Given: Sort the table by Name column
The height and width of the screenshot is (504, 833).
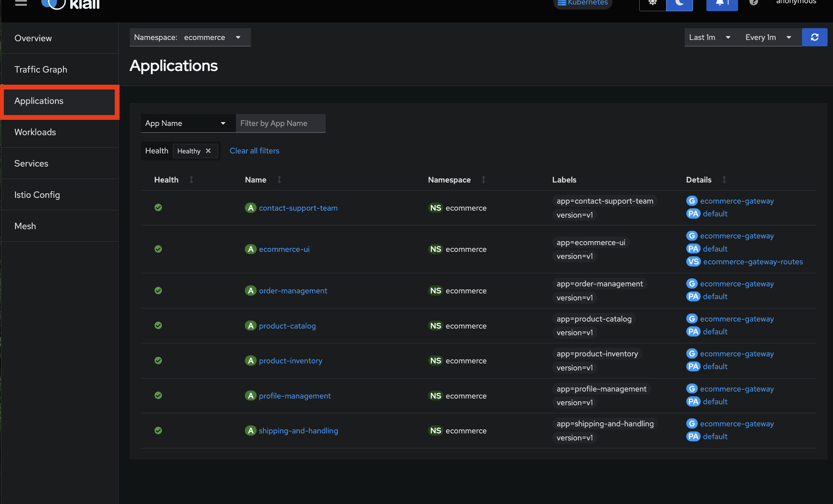Looking at the screenshot, I should (x=279, y=180).
